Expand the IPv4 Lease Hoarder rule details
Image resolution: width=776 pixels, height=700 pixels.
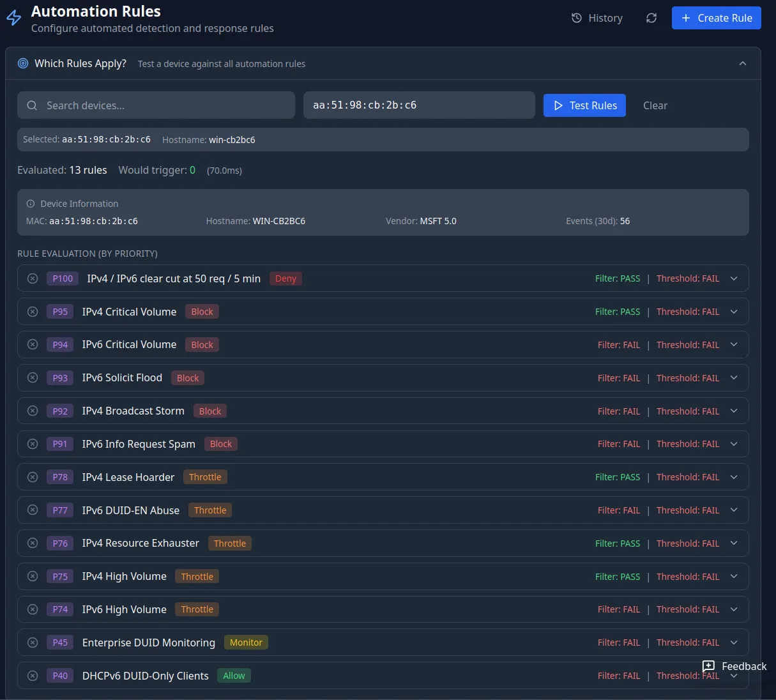click(x=734, y=477)
